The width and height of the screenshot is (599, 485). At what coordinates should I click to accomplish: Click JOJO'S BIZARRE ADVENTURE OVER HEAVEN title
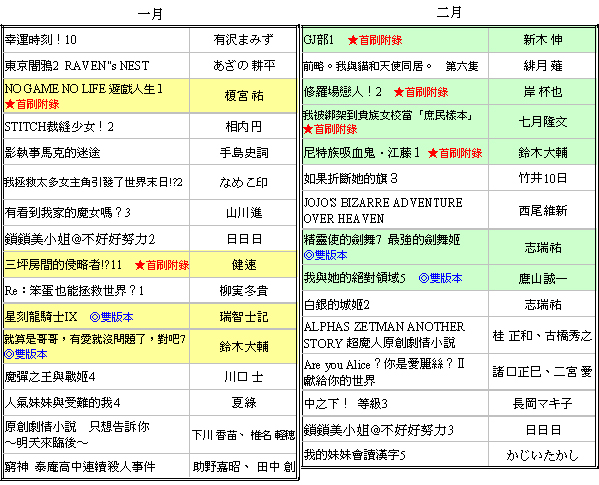pyautogui.click(x=383, y=210)
